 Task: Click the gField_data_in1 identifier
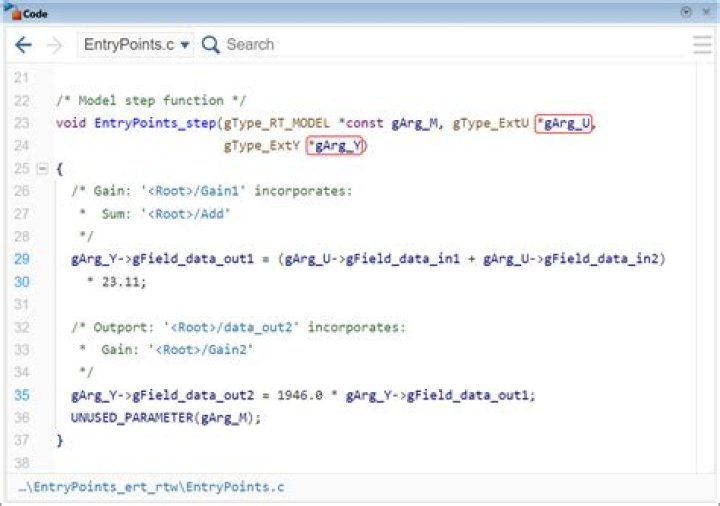point(403,259)
